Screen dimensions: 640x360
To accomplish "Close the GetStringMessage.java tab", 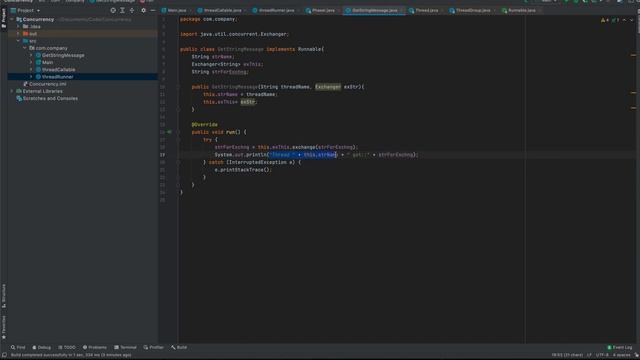I will coord(402,10).
